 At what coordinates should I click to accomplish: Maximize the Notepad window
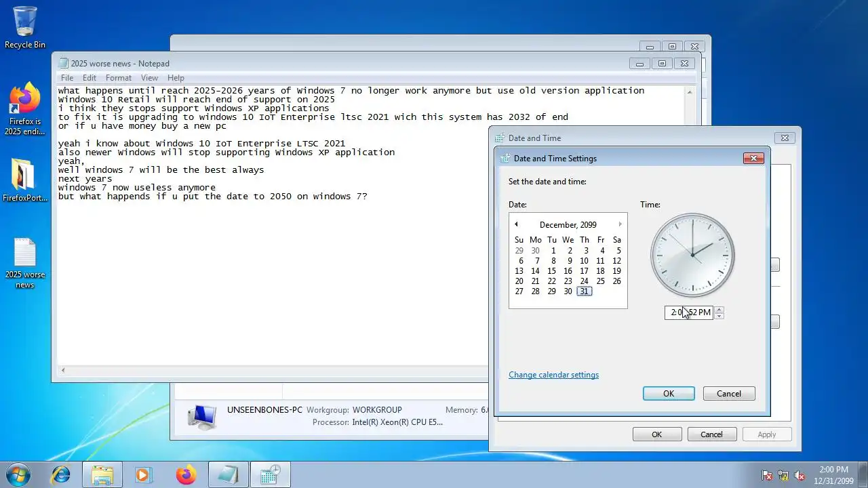[x=662, y=64]
